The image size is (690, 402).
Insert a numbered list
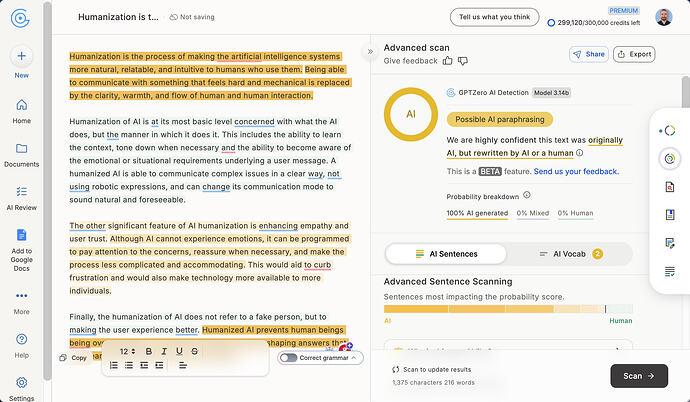coord(114,365)
